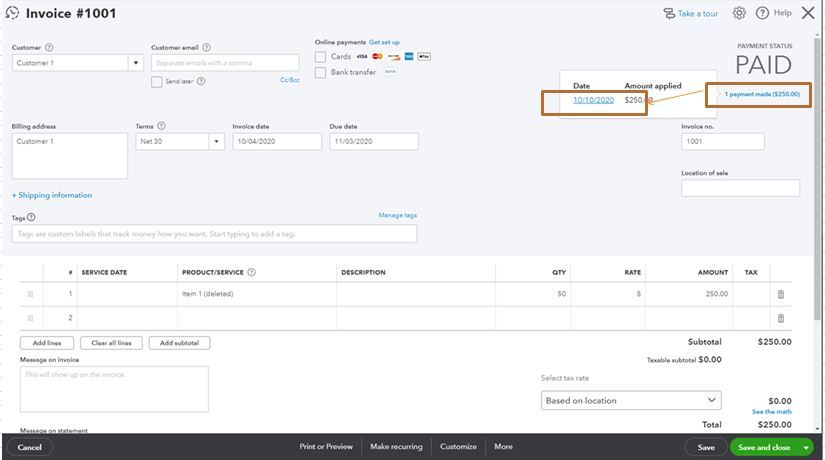
Task: Click the Add lines button
Action: click(47, 343)
